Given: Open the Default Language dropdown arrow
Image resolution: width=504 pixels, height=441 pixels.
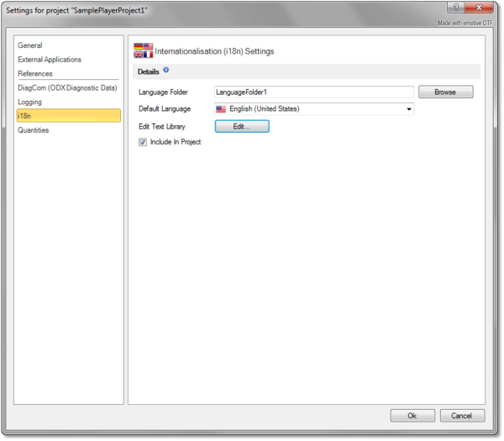Looking at the screenshot, I should tap(408, 109).
